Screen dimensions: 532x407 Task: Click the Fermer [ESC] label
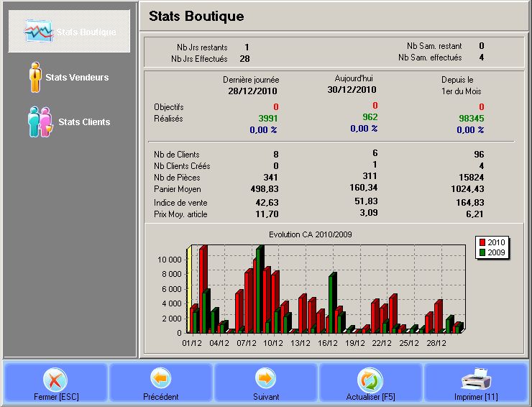(x=56, y=396)
